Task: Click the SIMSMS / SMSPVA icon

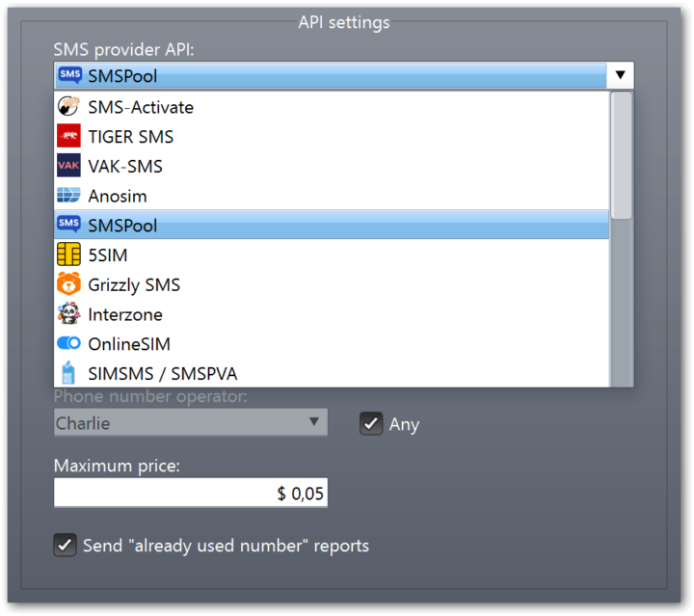Action: click(68, 373)
